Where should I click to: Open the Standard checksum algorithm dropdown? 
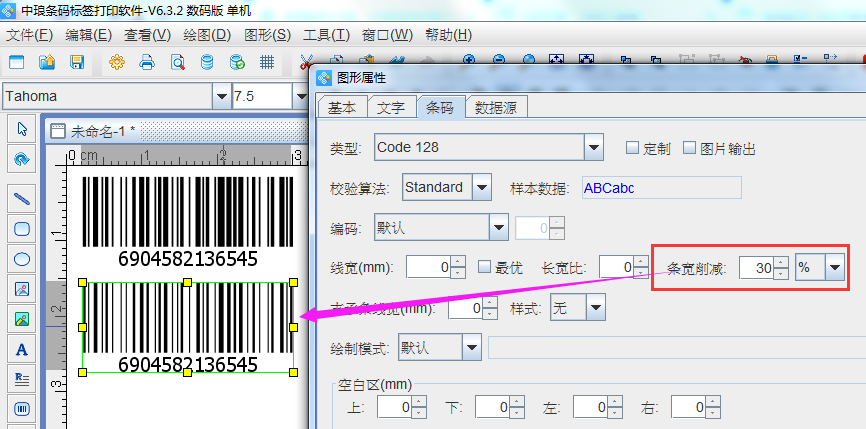click(x=482, y=187)
